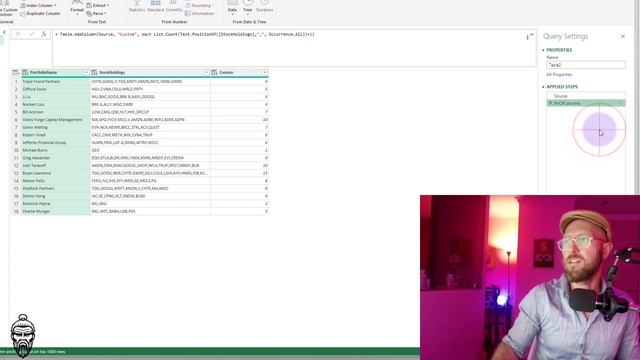Screen dimensions: 640x360
Task: Click the Duration icon
Action: coord(264,6)
